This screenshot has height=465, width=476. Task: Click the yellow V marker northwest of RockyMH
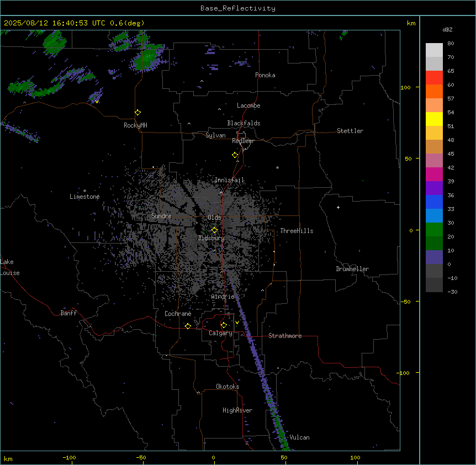pos(97,102)
